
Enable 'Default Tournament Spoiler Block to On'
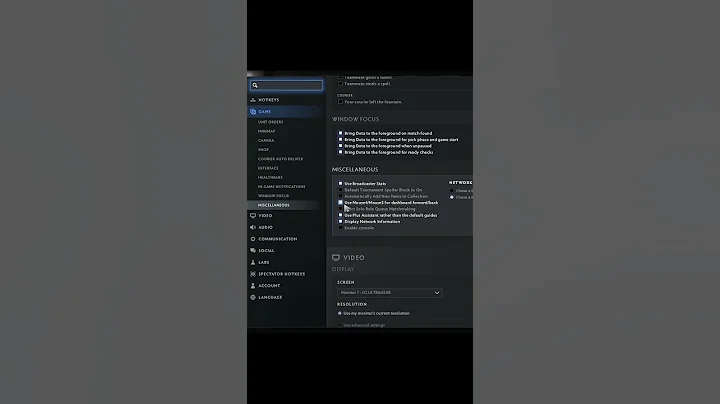pos(340,190)
